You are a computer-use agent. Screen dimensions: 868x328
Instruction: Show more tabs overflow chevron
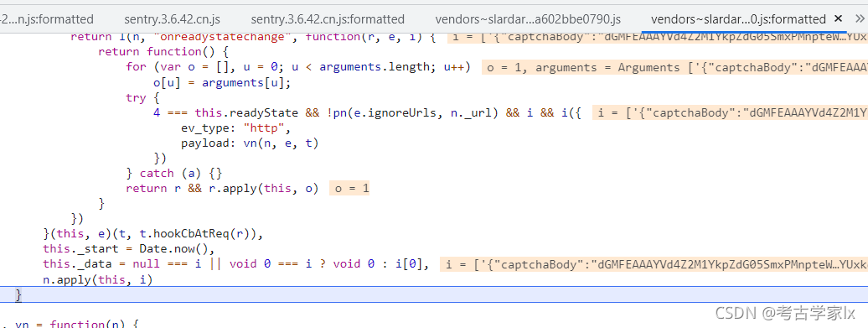(x=859, y=18)
